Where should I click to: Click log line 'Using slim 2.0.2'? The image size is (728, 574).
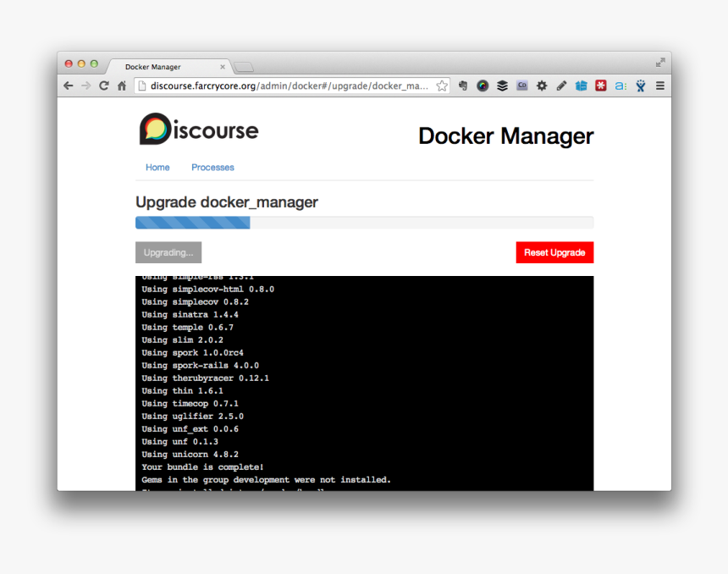click(183, 340)
